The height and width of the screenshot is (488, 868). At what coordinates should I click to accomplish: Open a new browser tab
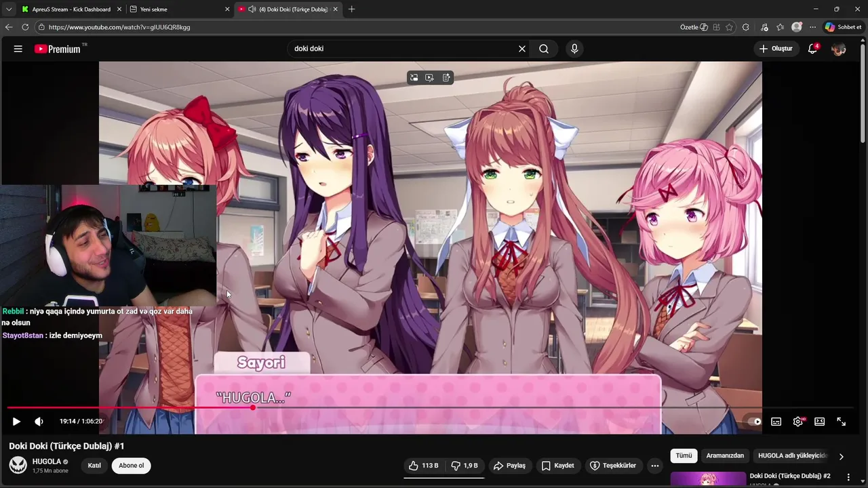(351, 9)
